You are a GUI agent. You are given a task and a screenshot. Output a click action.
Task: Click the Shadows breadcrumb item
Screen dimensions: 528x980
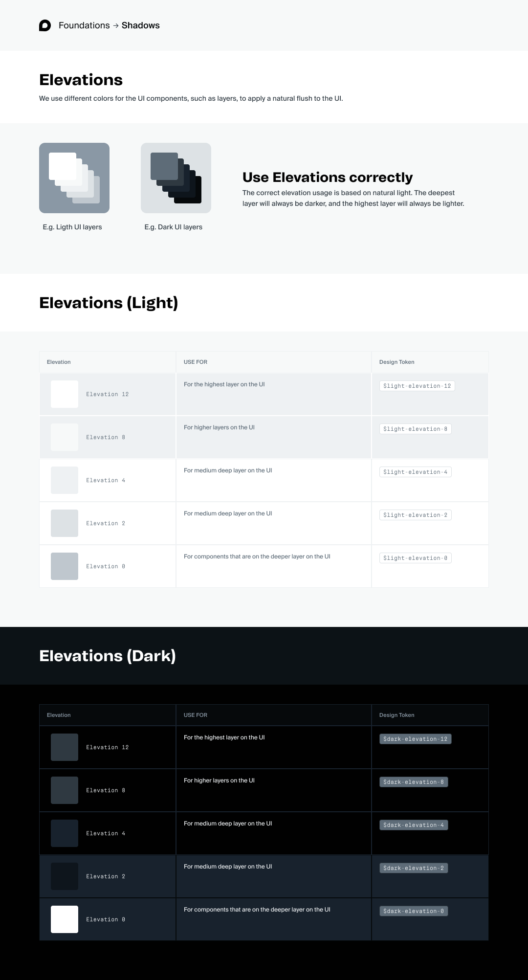[141, 25]
